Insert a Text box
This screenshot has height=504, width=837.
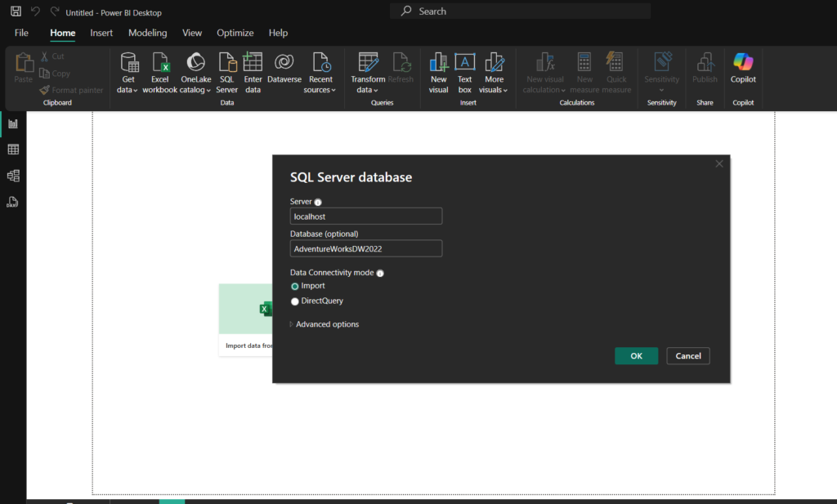465,73
